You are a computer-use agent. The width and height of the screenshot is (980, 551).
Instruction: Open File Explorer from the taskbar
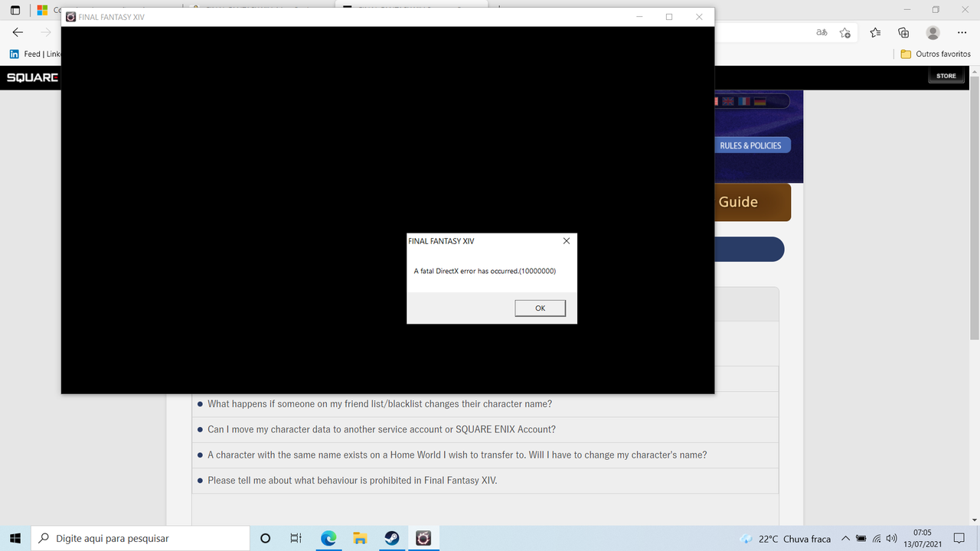pos(360,539)
